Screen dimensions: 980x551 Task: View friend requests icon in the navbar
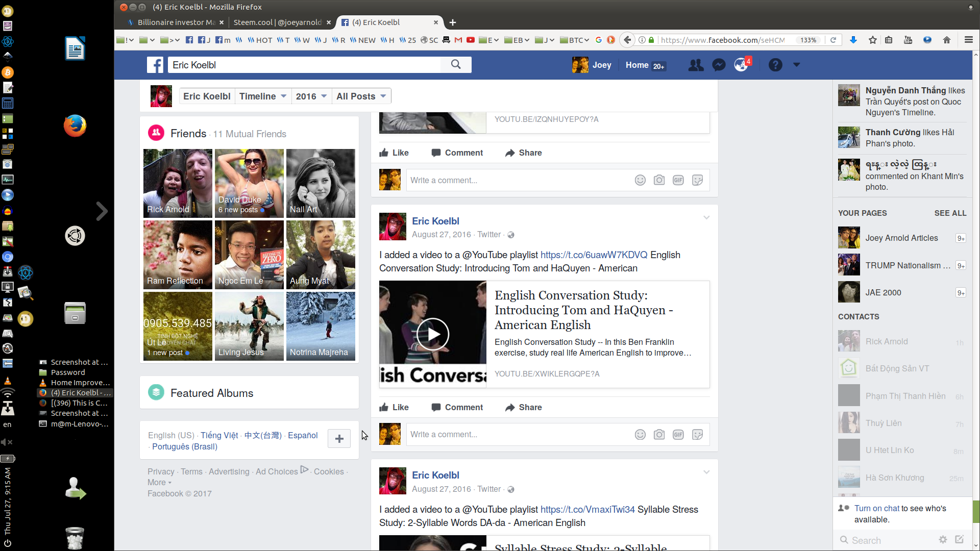696,65
